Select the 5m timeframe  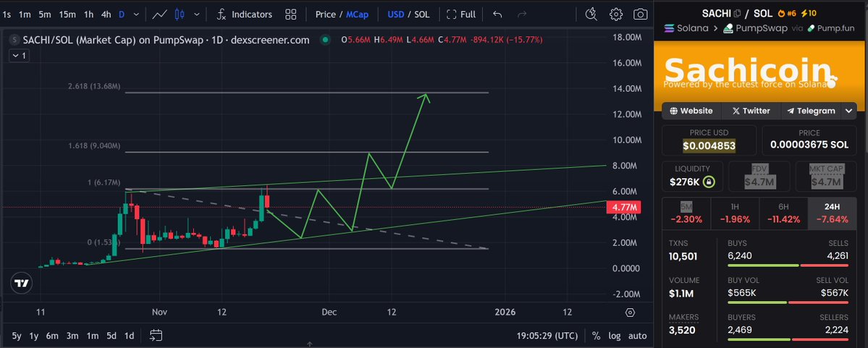point(45,14)
